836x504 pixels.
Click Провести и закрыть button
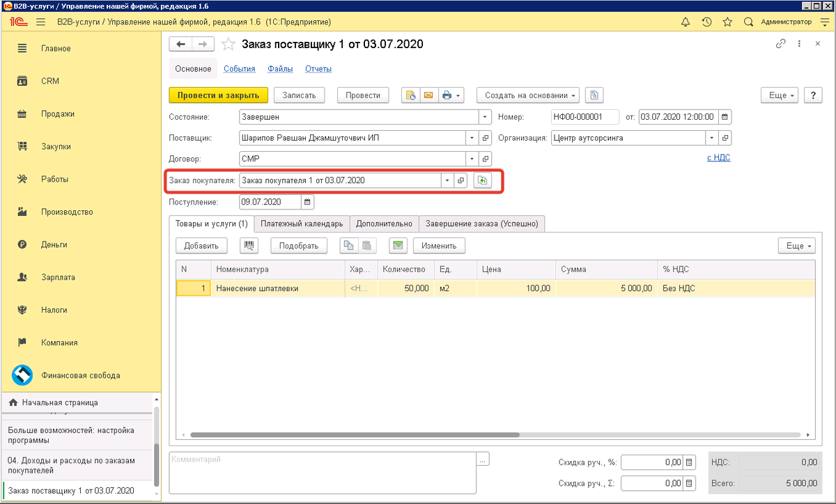click(x=218, y=95)
